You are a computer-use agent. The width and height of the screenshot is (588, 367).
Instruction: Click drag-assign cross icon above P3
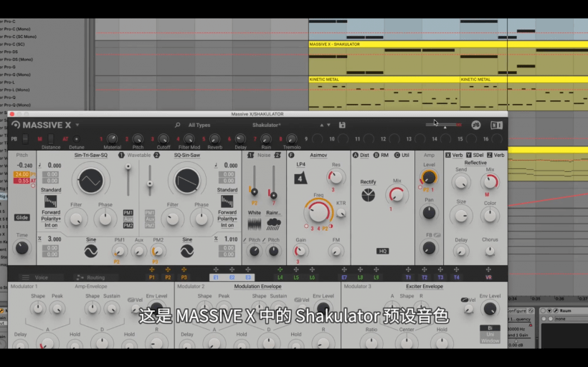184,270
